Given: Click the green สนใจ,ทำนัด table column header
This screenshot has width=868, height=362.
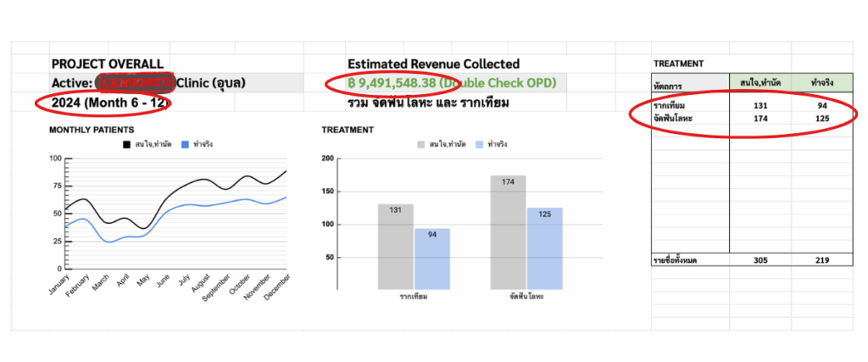Looking at the screenshot, I should (x=760, y=82).
